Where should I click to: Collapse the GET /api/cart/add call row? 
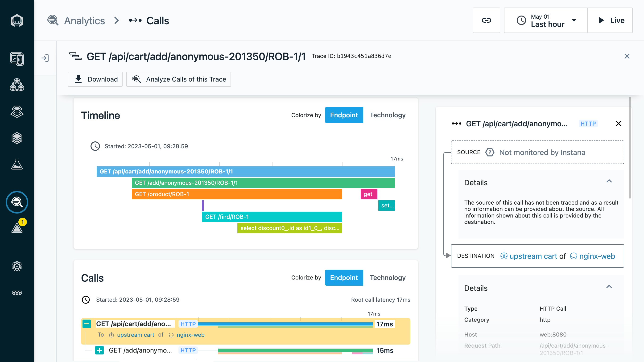tap(87, 324)
